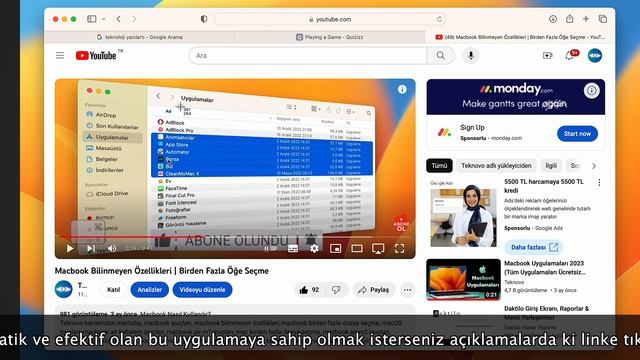640x360 pixels.
Task: Enable miniplayer mode
Action: [x=336, y=248]
